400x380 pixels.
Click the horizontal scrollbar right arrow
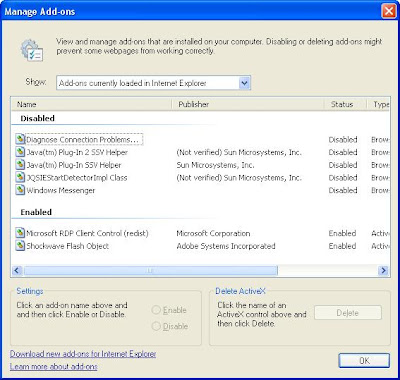(383, 270)
